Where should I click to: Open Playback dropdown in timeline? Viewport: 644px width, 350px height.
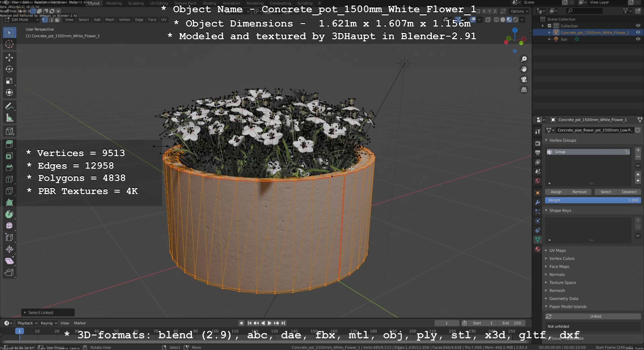point(27,323)
